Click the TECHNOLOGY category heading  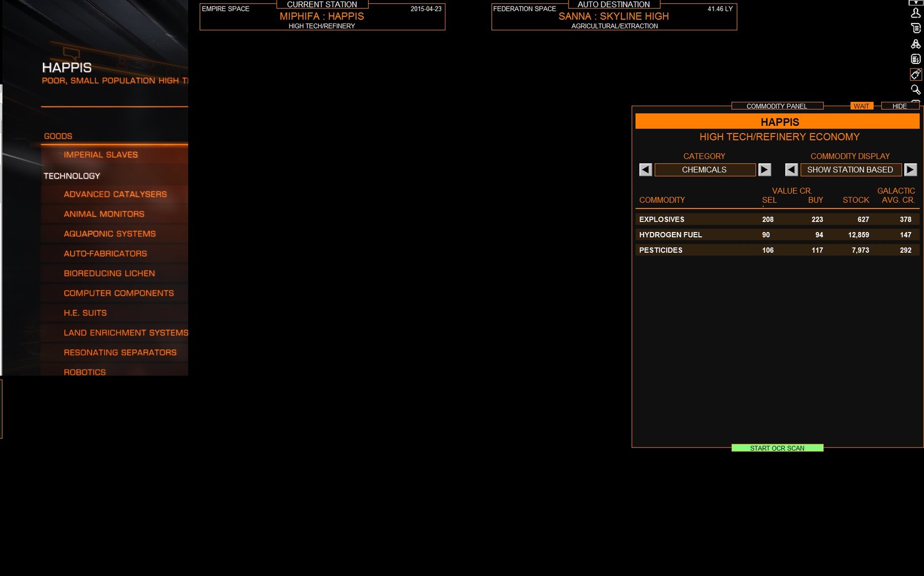pos(72,176)
